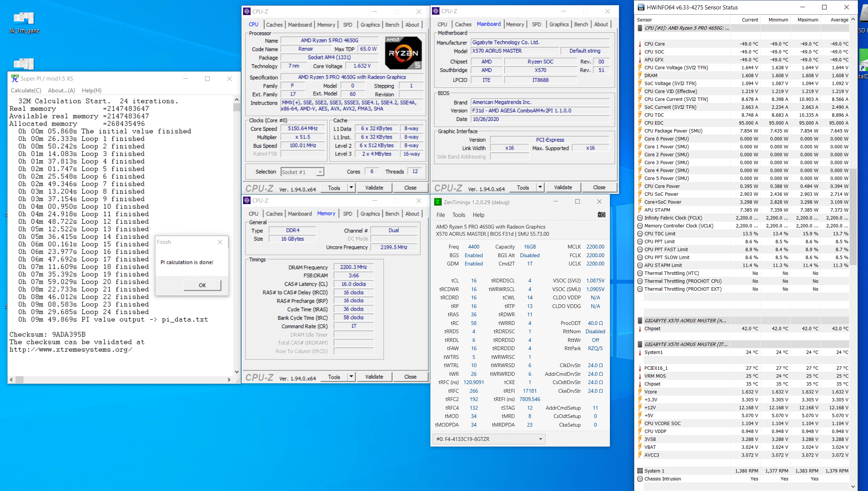Switch to Bench tab in CPU-Z Mainboard window
The height and width of the screenshot is (491, 868).
pos(581,24)
